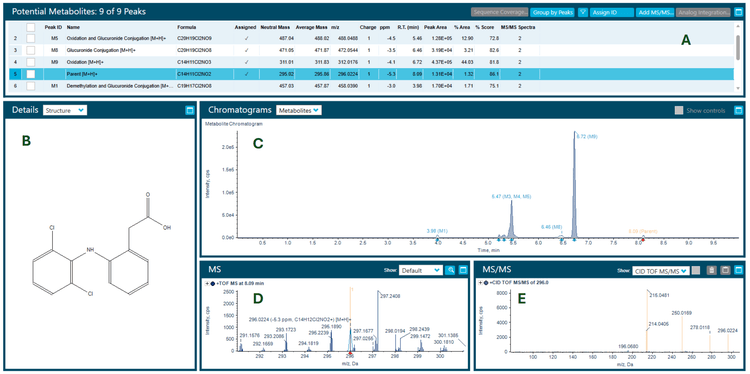Click the Sequence Coverage button
The height and width of the screenshot is (374, 750).
coord(499,12)
